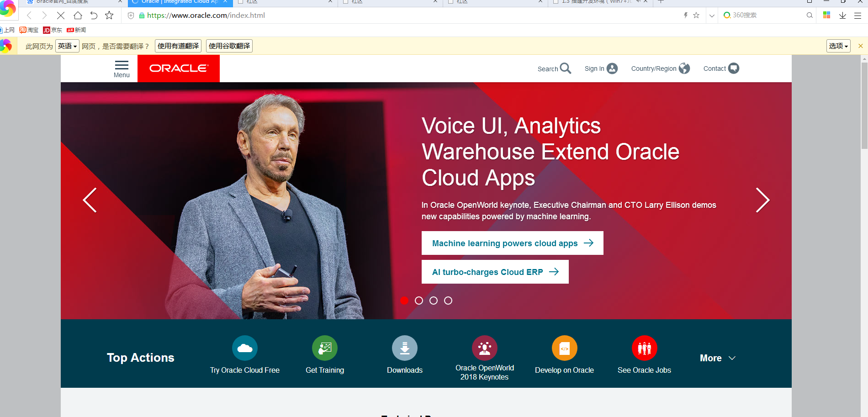Click Get Training icon
The height and width of the screenshot is (417, 868).
tap(325, 348)
